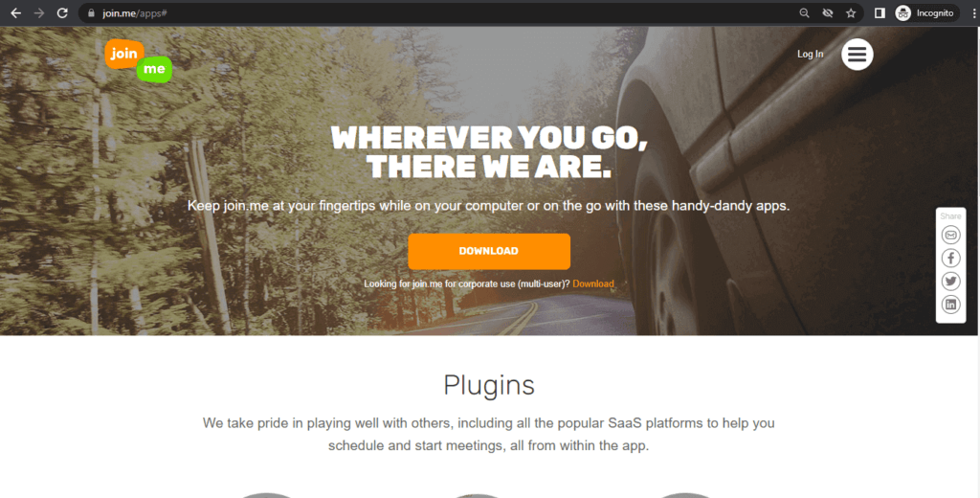The width and height of the screenshot is (980, 498).
Task: Go forward to next page
Action: coord(38,13)
